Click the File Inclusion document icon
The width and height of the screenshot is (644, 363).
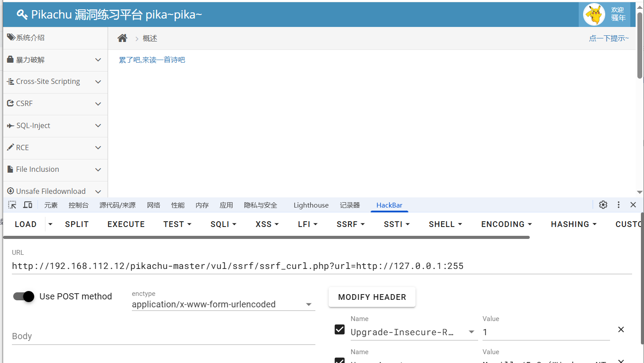[10, 169]
